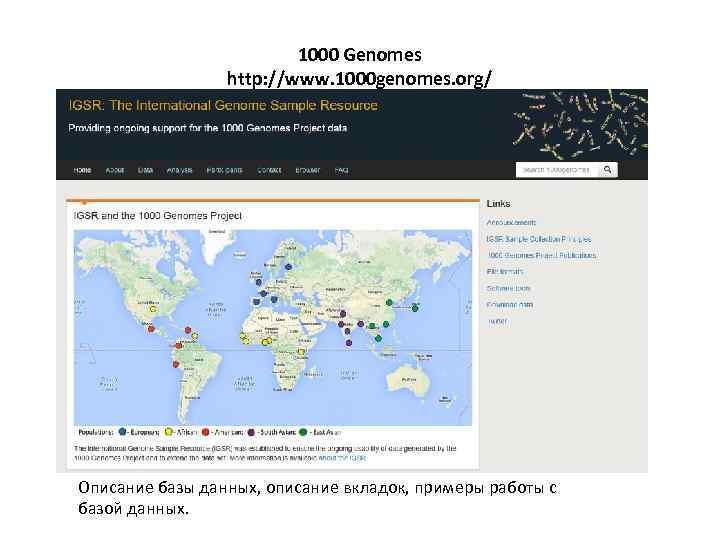
Task: Open the Contact navigation item
Action: coord(269,170)
